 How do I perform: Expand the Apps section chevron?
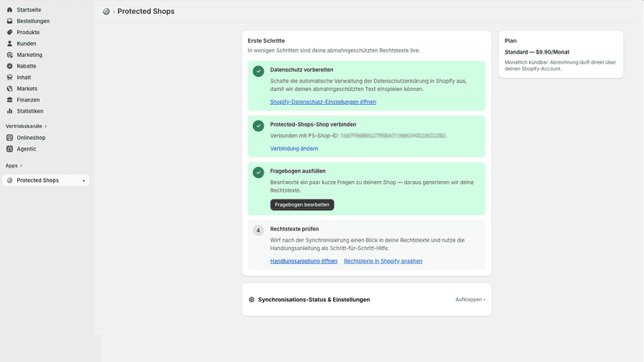point(21,165)
